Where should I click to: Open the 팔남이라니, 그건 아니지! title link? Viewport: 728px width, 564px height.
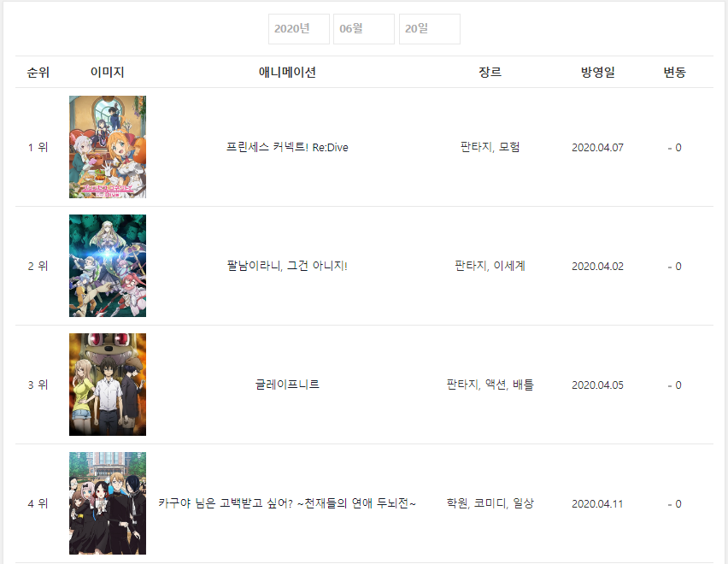(x=287, y=266)
